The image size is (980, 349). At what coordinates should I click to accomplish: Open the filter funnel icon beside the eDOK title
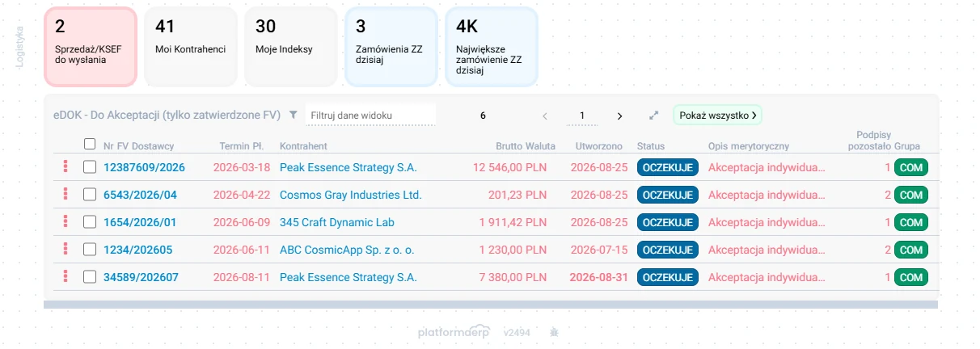[x=294, y=116]
